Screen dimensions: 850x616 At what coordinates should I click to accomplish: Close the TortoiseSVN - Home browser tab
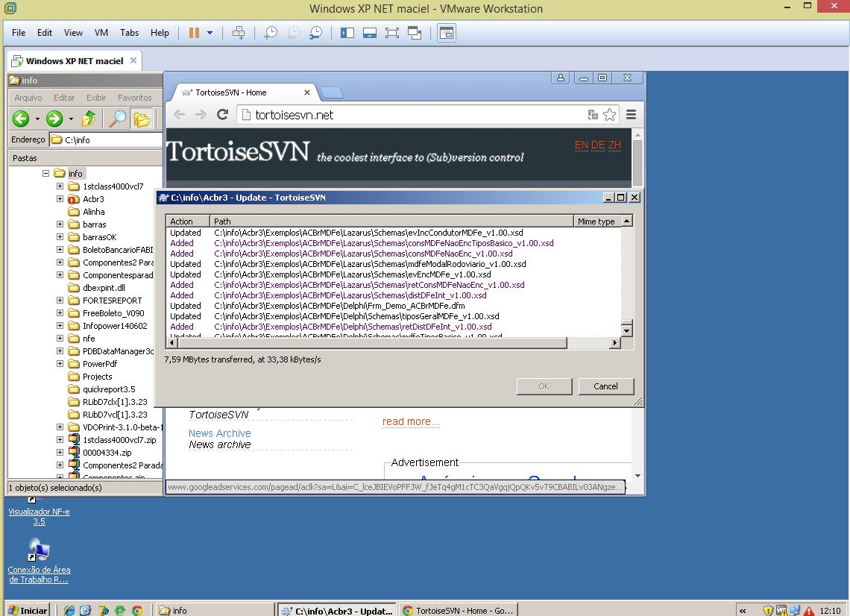(307, 92)
